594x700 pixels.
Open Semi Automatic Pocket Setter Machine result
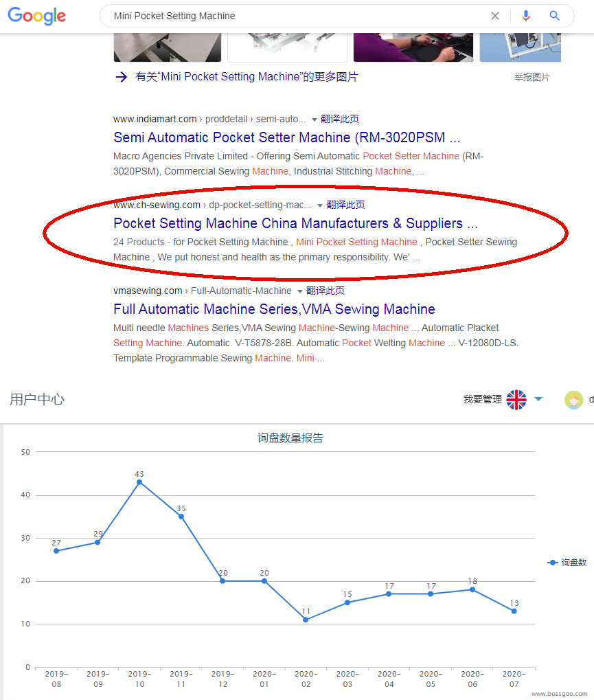[286, 137]
